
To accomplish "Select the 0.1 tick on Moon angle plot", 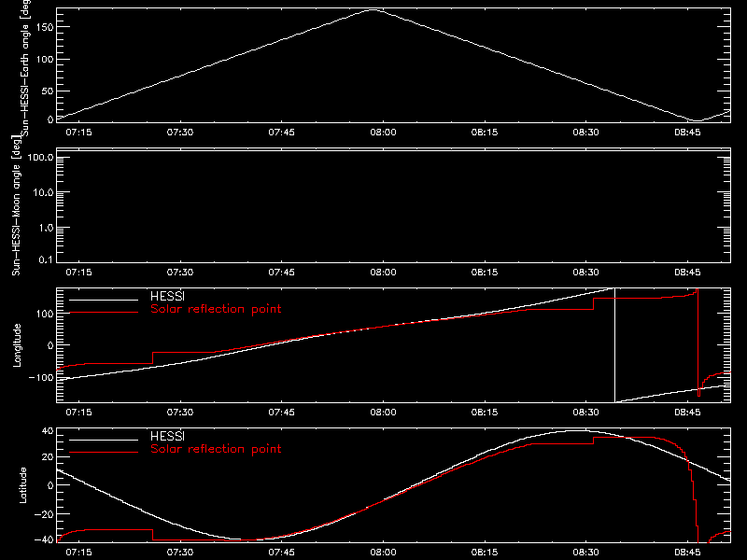I will pos(46,259).
